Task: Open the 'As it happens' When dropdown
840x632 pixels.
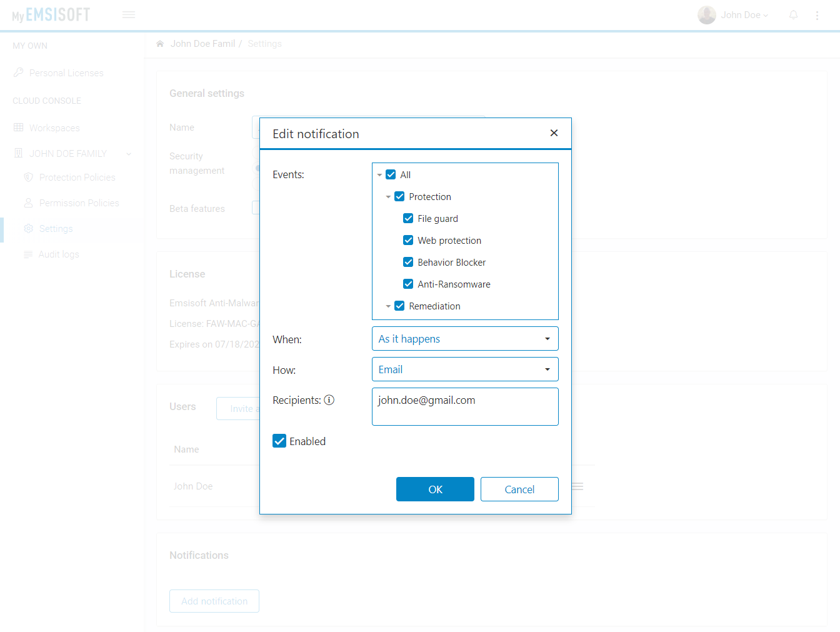Action: pyautogui.click(x=465, y=338)
